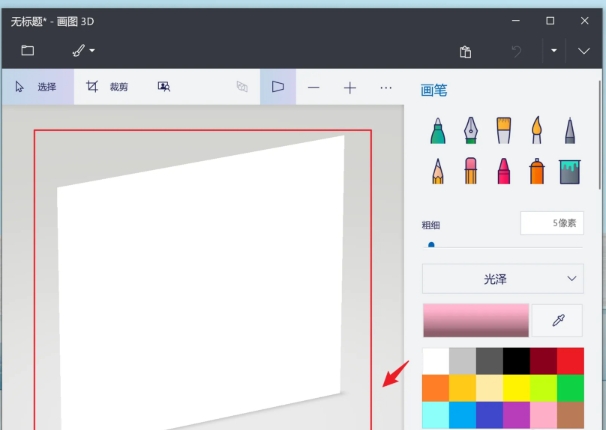The image size is (606, 430).
Task: Open the menu folder icon
Action: 27,50
